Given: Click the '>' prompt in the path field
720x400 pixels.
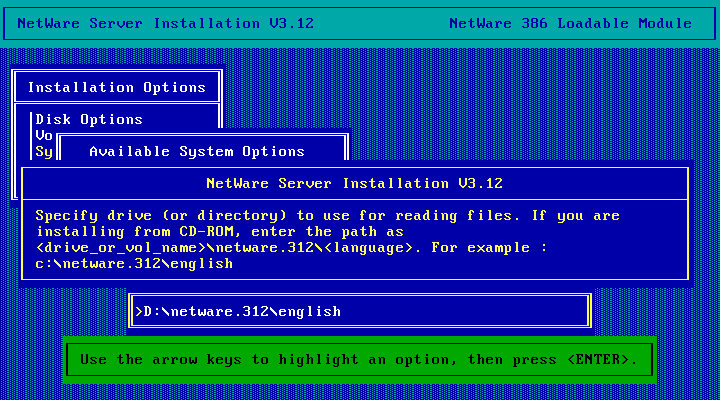Looking at the screenshot, I should tap(139, 311).
